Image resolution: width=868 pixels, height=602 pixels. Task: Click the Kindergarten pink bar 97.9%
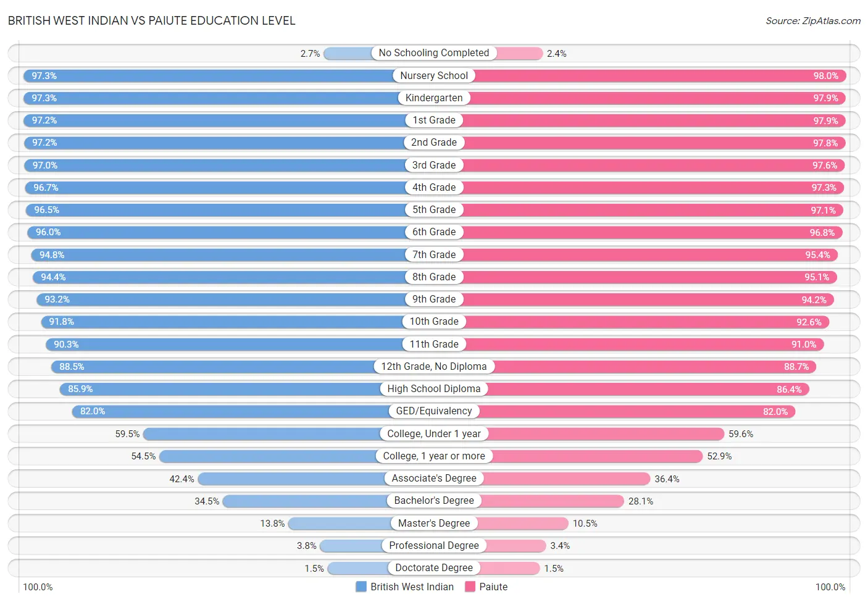point(658,98)
